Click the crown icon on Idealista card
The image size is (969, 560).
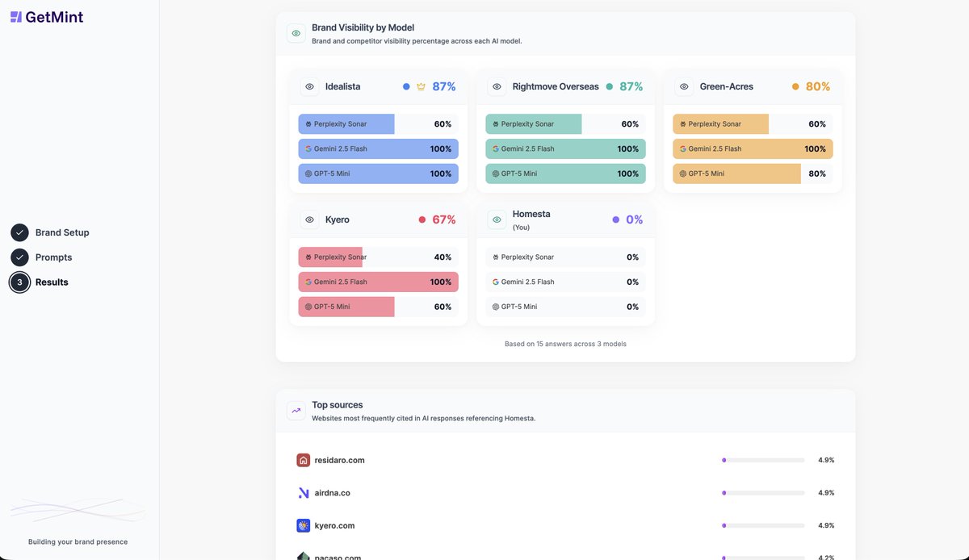click(x=421, y=86)
